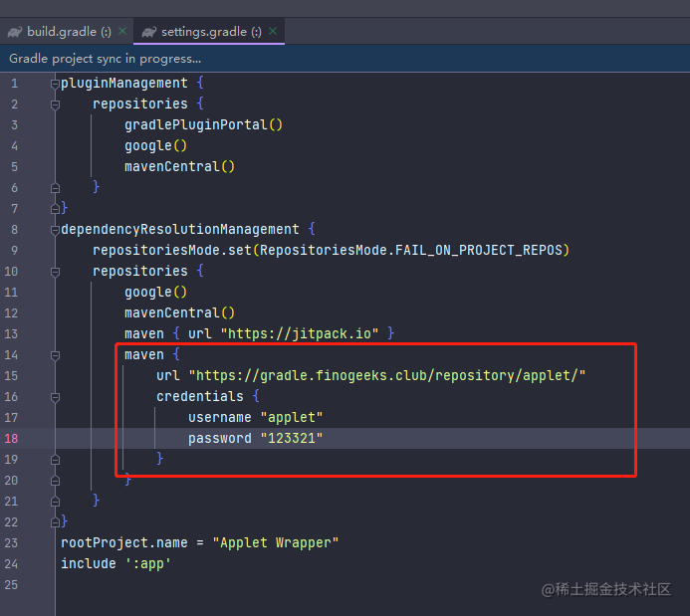Click the ':app' include string
Viewport: 690px width, 616px height.
coord(147,563)
